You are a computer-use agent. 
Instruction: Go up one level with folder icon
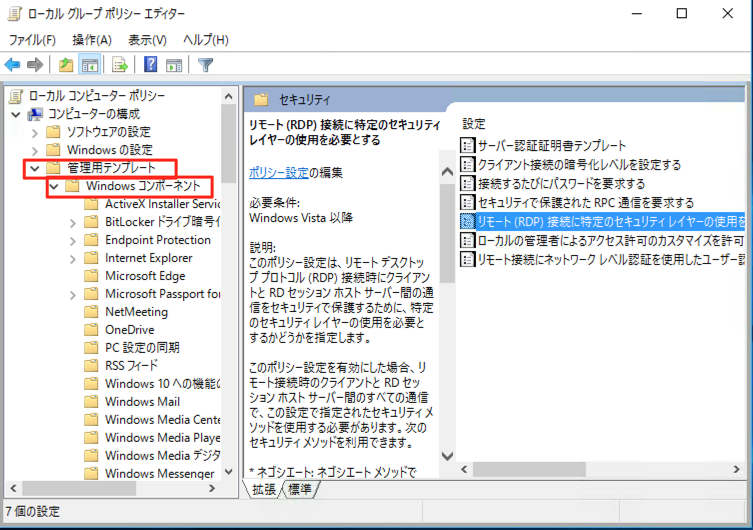(66, 64)
